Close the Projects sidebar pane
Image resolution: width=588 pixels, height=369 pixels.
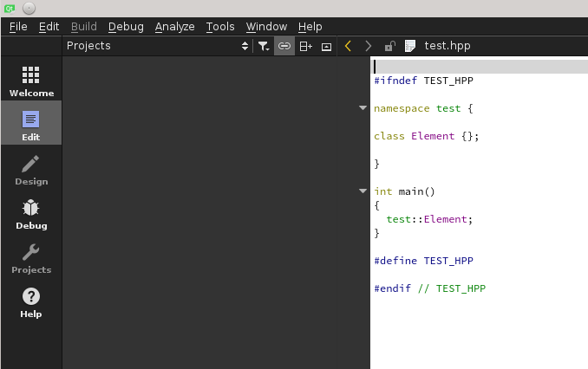326,47
